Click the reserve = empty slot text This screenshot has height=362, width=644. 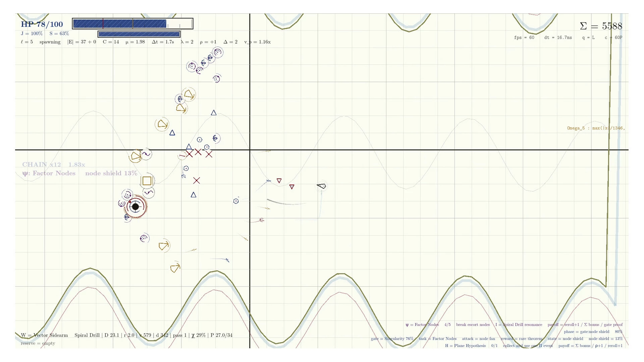38,343
